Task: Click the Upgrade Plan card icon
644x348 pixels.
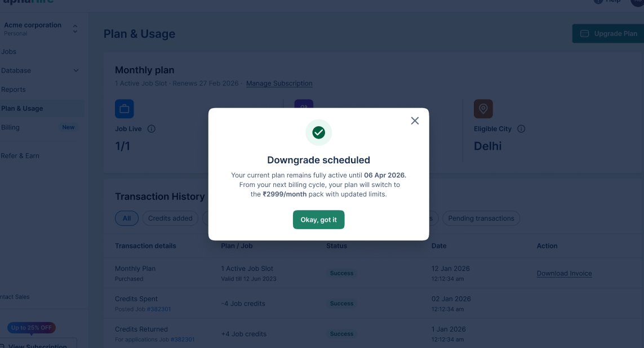Action: (x=584, y=34)
